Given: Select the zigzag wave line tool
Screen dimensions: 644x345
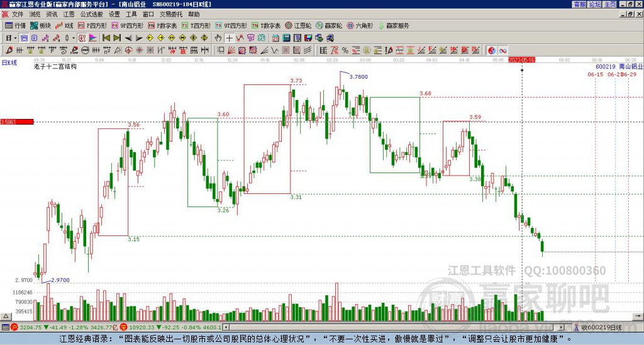Looking at the screenshot, I should click(x=274, y=50).
